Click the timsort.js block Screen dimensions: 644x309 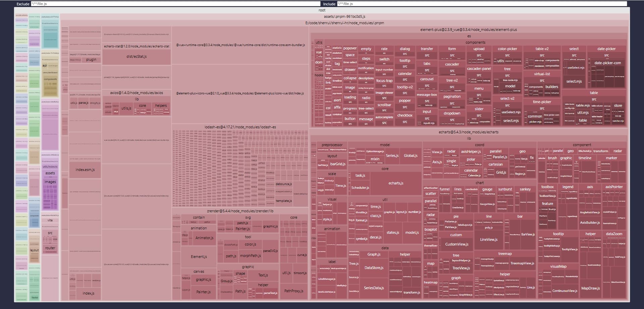click(300, 273)
